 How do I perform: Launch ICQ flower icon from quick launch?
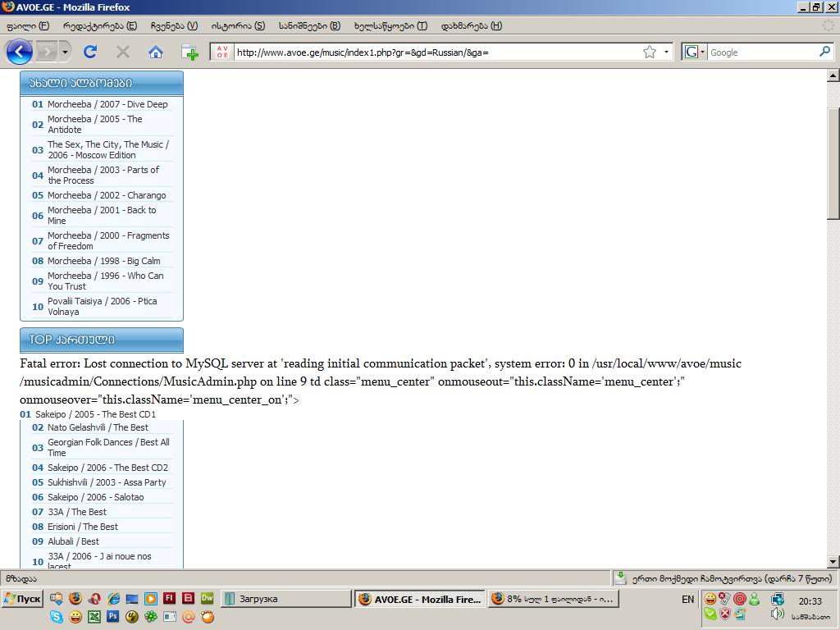coord(151,617)
